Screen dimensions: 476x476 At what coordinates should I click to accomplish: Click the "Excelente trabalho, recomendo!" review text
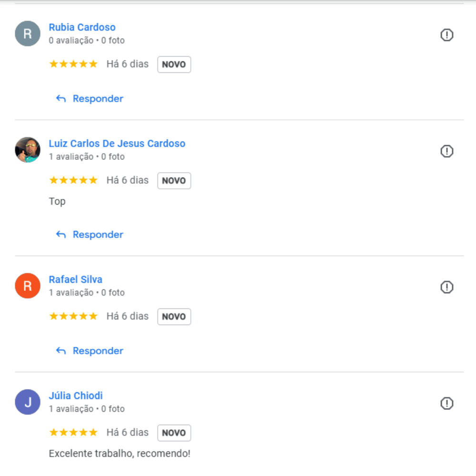pos(119,454)
